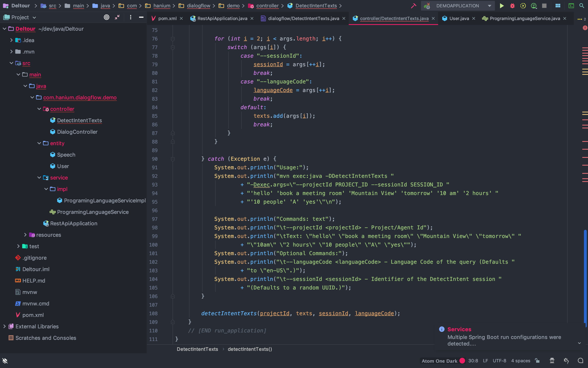Viewport: 588px width, 368px height.
Task: Stop the running application
Action: click(x=544, y=6)
